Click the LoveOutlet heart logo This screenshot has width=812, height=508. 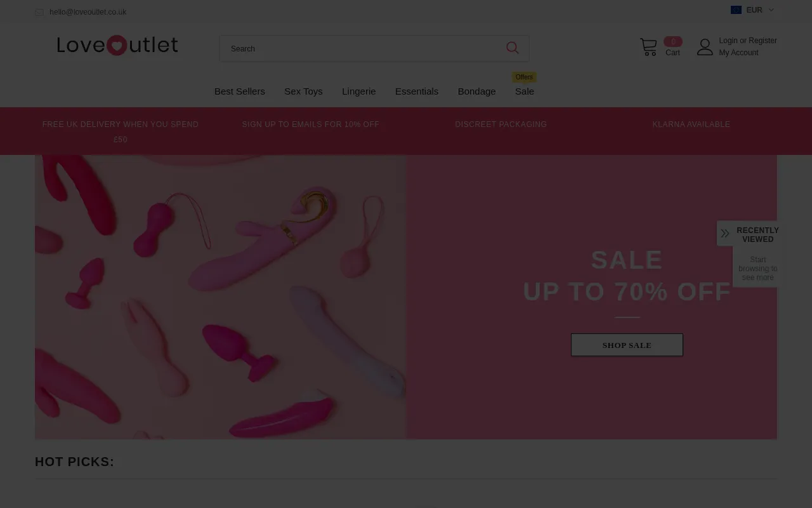(x=117, y=45)
